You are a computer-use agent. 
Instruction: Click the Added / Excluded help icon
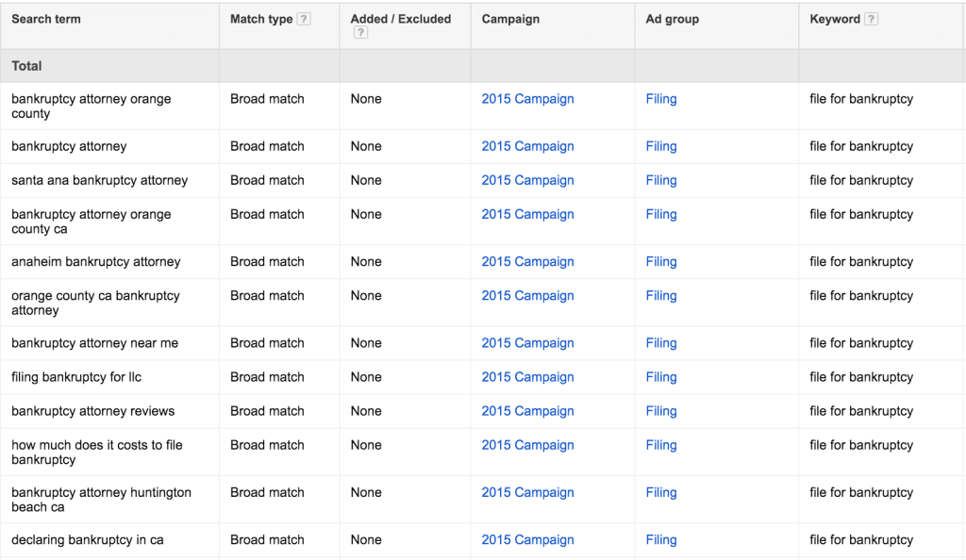pyautogui.click(x=360, y=33)
